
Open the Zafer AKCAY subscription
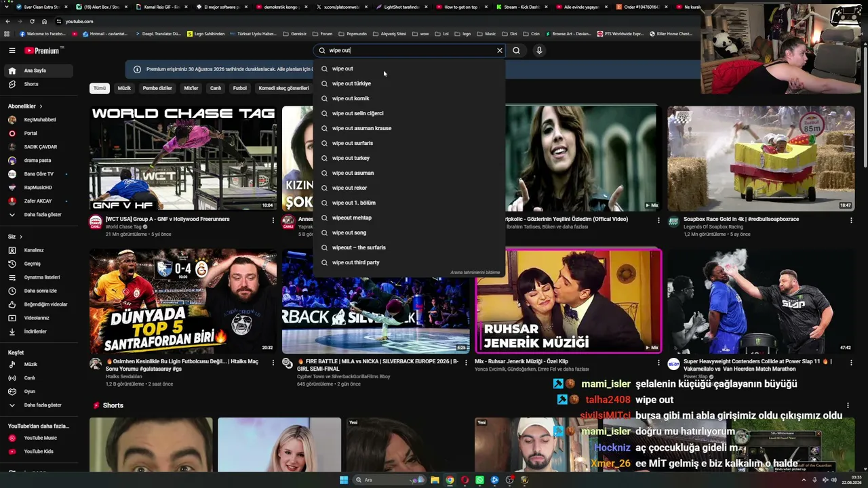[x=38, y=201]
